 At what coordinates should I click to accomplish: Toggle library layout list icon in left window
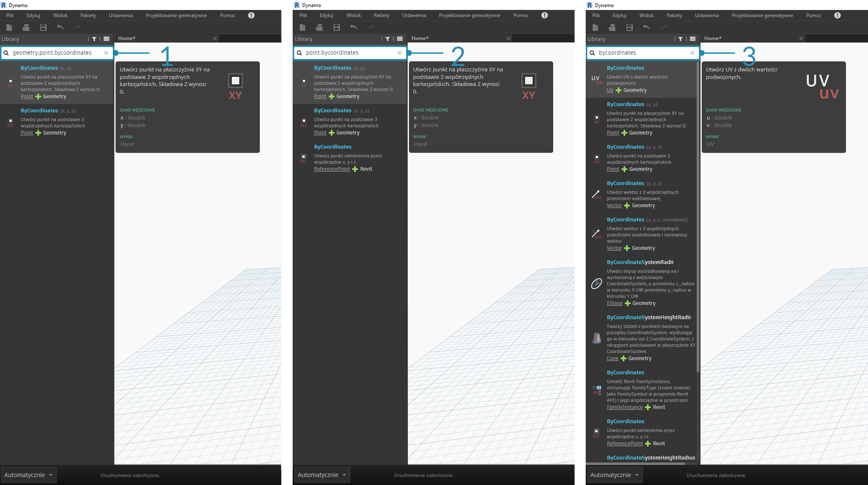pos(106,39)
